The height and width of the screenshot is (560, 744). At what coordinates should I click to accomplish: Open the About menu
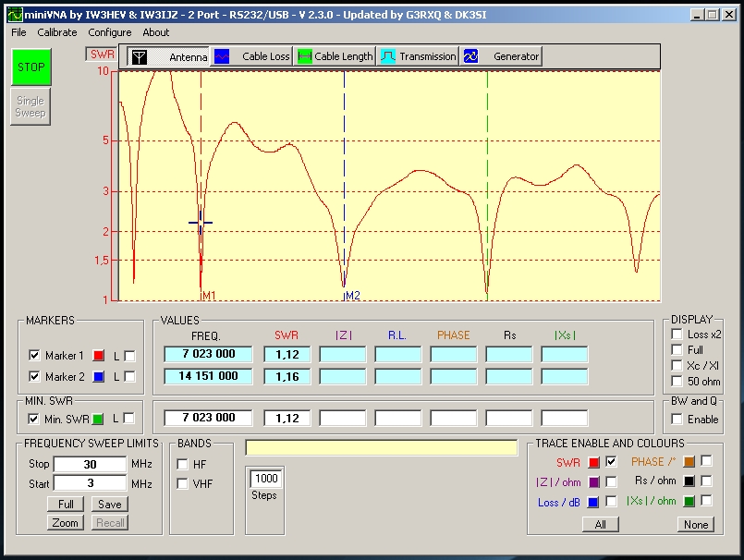(155, 32)
